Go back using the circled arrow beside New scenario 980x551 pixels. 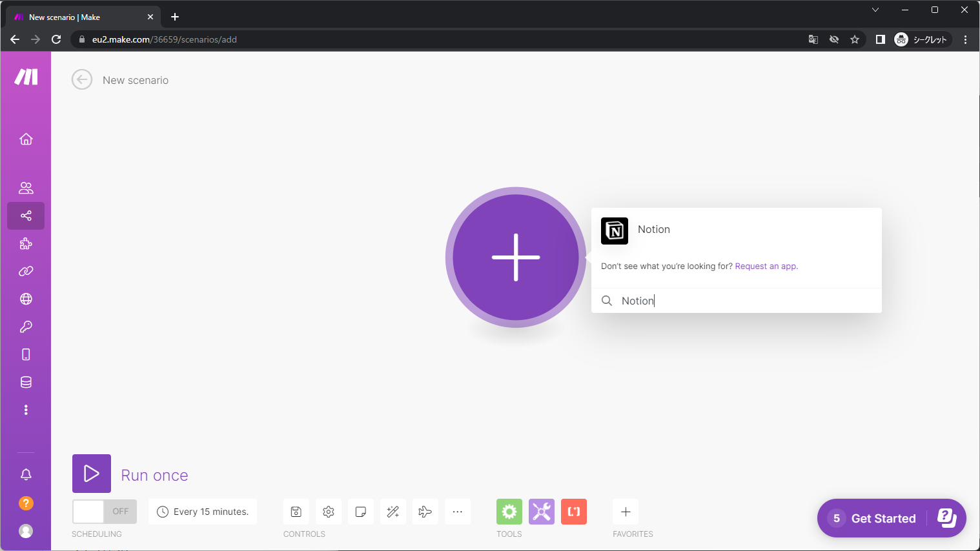pos(82,80)
